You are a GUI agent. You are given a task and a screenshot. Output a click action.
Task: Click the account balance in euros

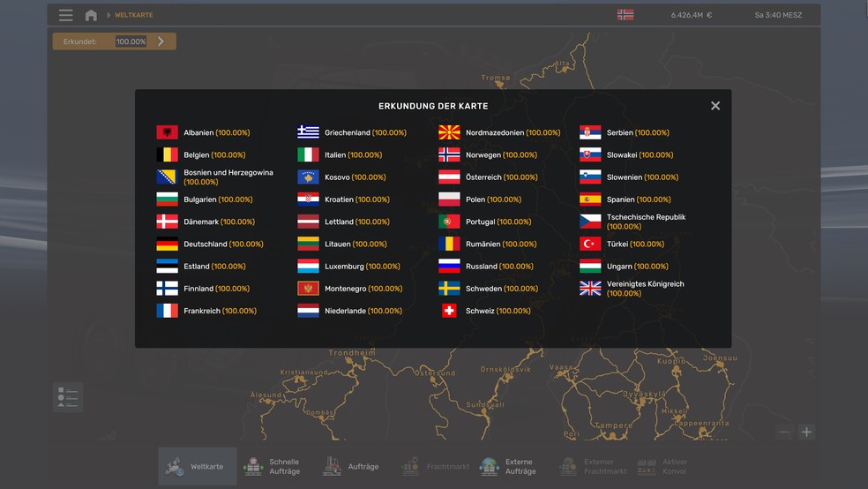click(691, 15)
